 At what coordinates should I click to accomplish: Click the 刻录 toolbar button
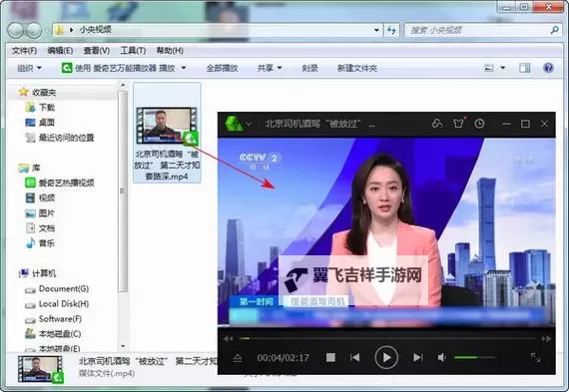click(x=309, y=68)
